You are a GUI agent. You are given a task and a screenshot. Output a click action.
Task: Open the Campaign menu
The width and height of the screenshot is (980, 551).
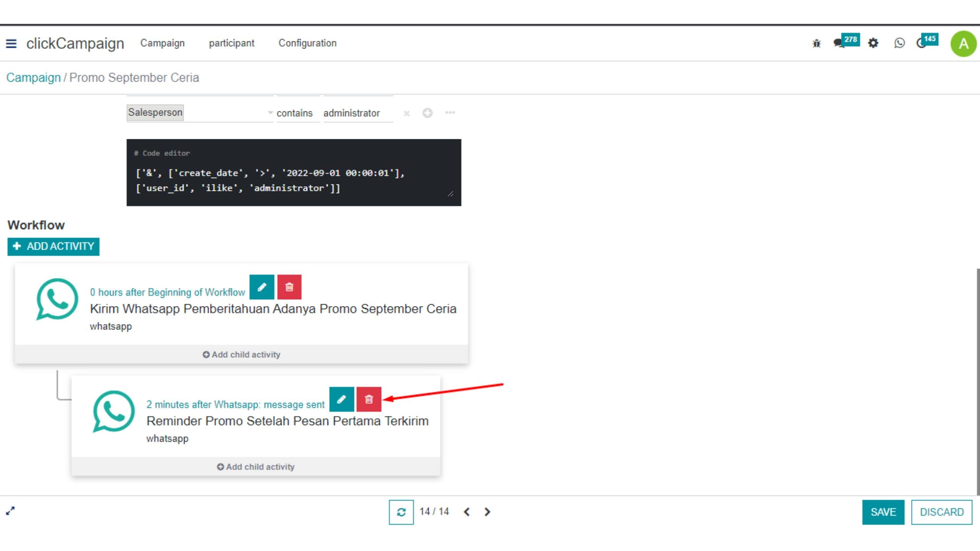click(162, 43)
